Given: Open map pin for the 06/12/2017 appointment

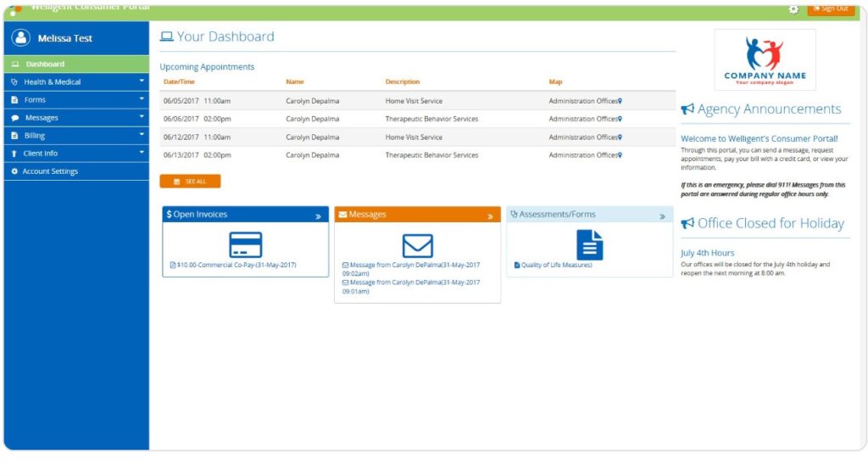Looking at the screenshot, I should tap(620, 137).
